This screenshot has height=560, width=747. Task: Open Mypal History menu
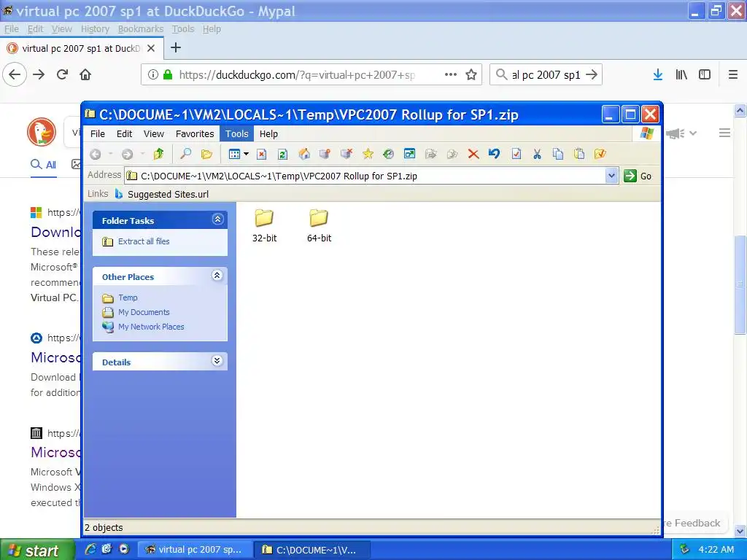coord(95,29)
